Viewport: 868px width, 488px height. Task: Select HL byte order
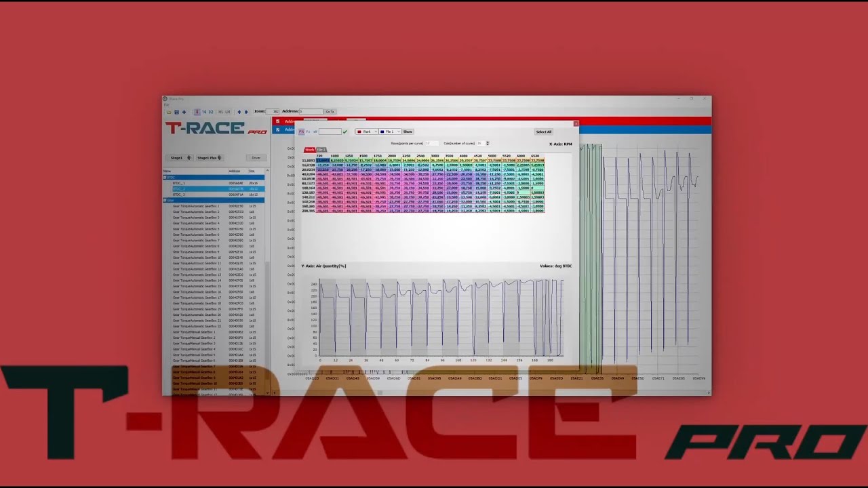coord(220,112)
